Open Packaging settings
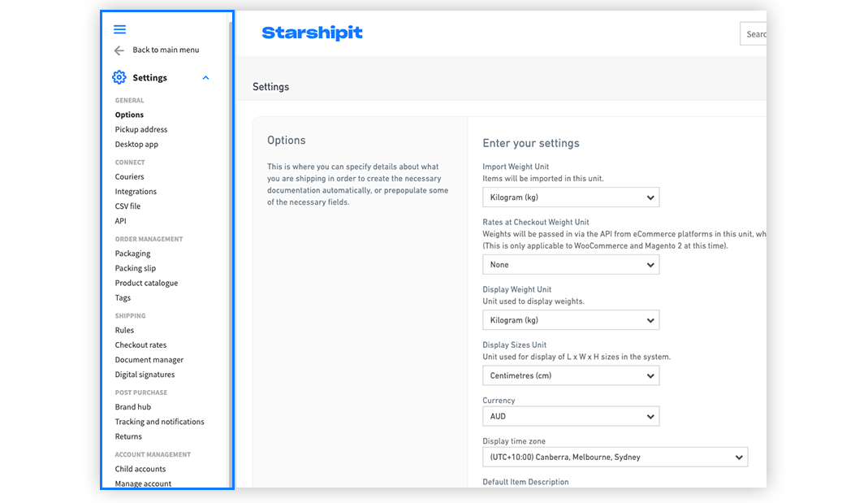The image size is (868, 503). coord(133,254)
